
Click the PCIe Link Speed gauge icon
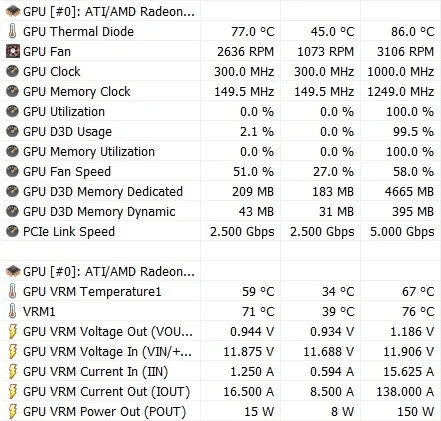click(13, 231)
